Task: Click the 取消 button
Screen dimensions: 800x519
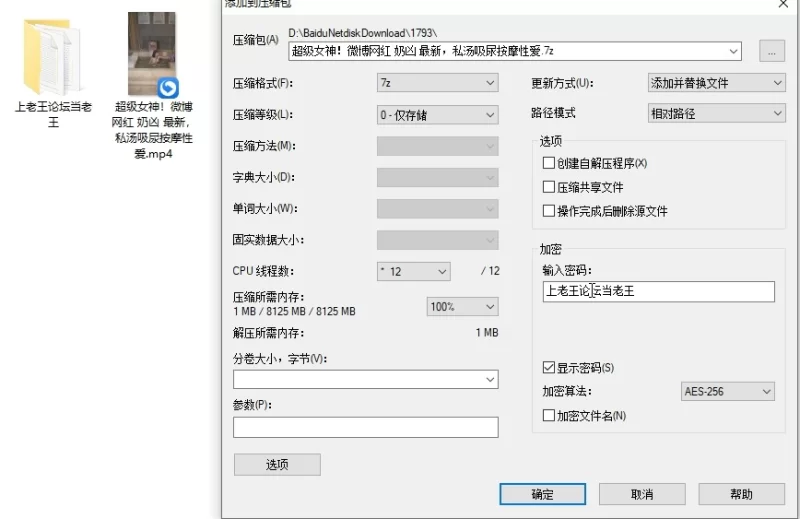Action: tap(642, 494)
